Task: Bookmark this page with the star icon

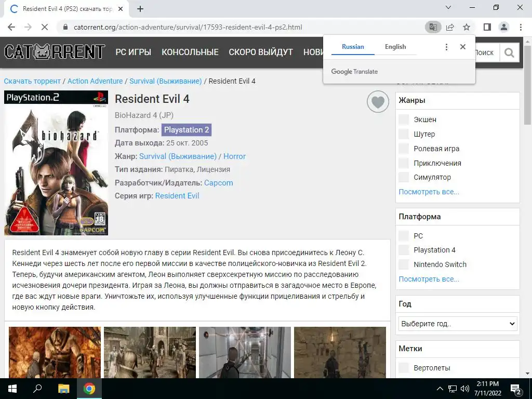Action: coord(467,27)
